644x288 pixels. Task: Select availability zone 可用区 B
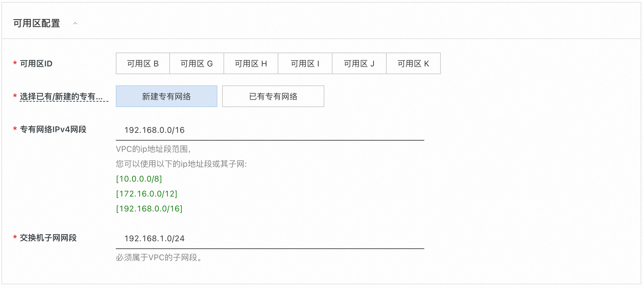coord(143,63)
